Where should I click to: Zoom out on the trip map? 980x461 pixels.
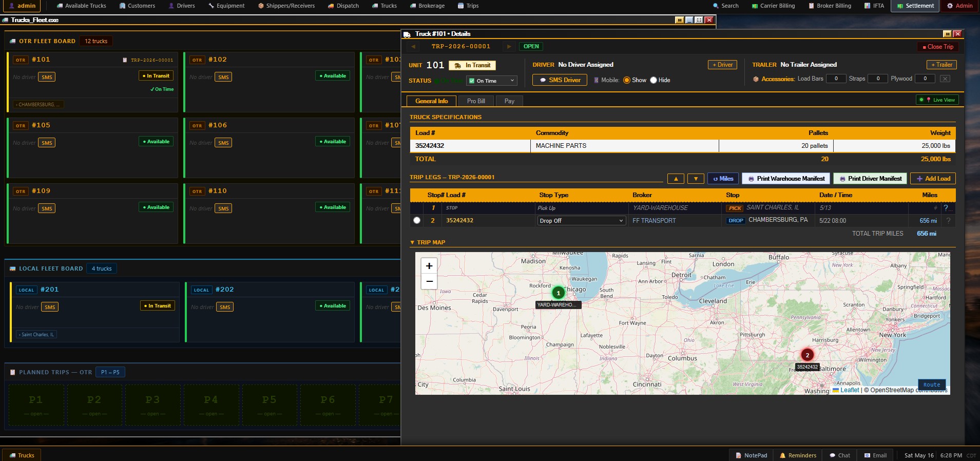[x=429, y=281]
